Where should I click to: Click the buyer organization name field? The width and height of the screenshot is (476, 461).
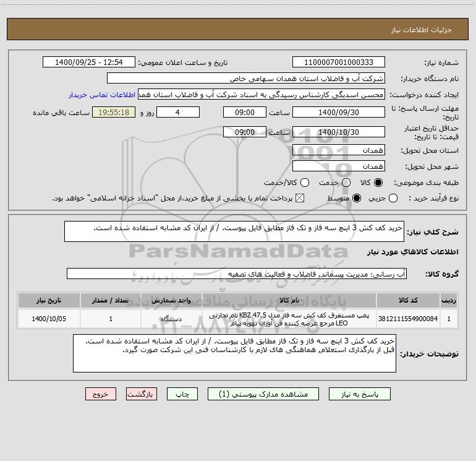click(x=246, y=79)
